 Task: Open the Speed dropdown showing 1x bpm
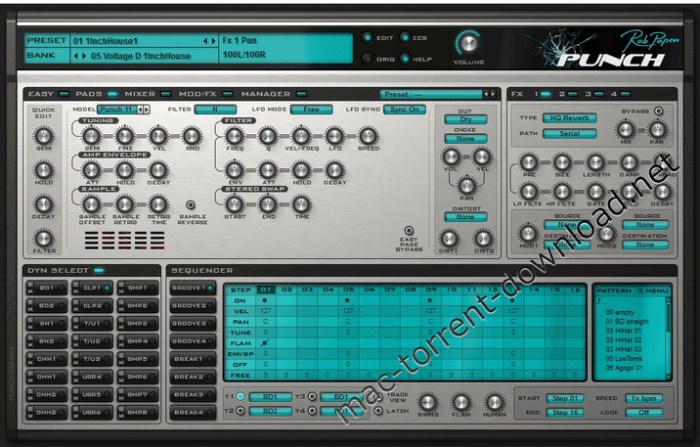pos(644,398)
